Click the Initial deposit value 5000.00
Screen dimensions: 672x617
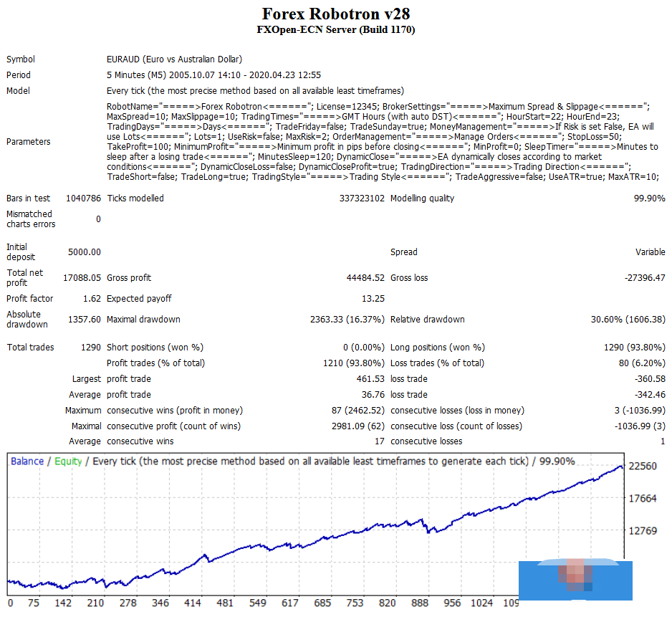point(84,252)
